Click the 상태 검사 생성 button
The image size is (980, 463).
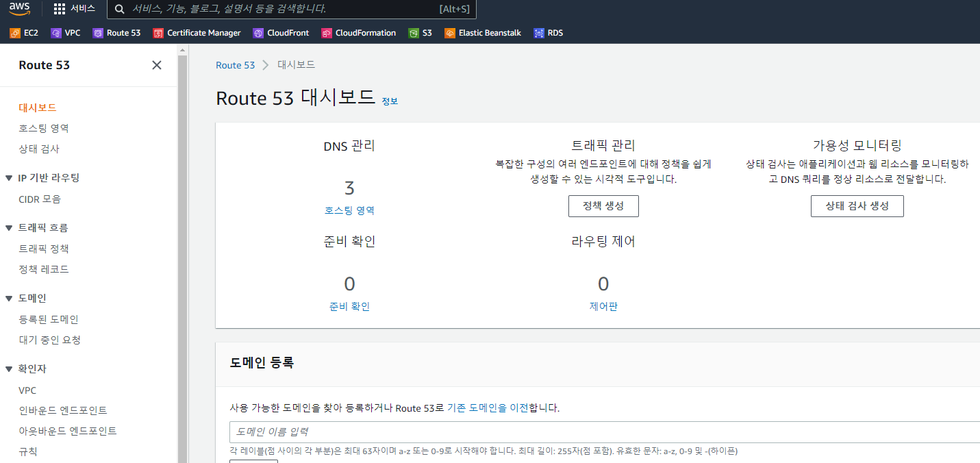click(x=857, y=206)
